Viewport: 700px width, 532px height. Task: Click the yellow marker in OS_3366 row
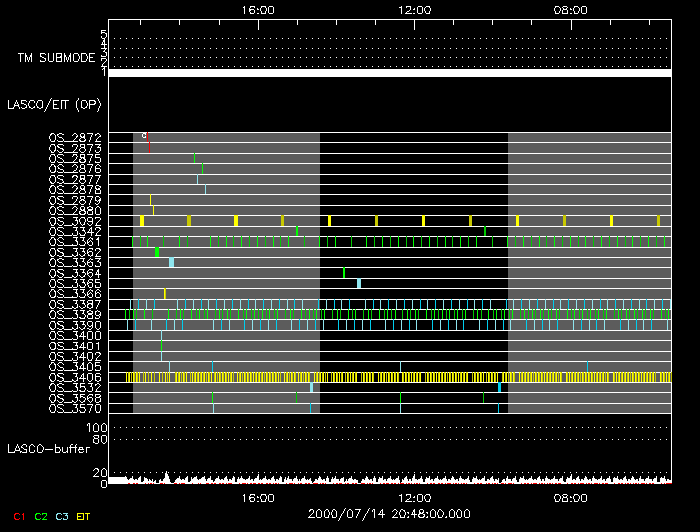point(165,293)
